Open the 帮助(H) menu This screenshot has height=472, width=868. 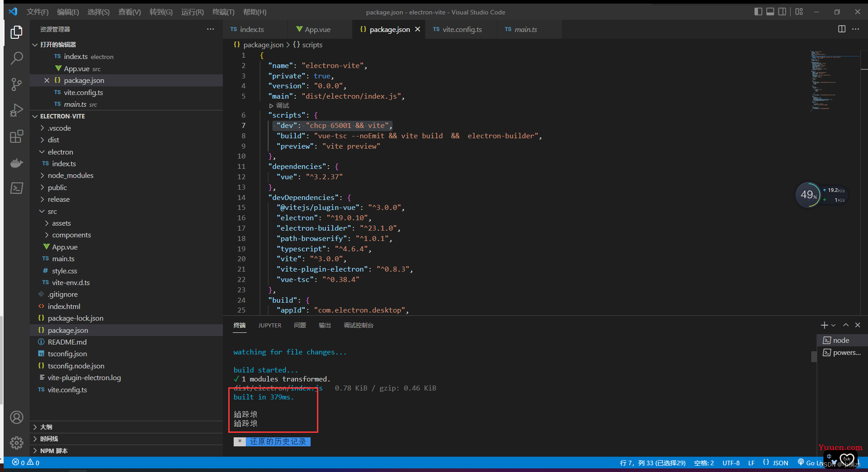[255, 12]
